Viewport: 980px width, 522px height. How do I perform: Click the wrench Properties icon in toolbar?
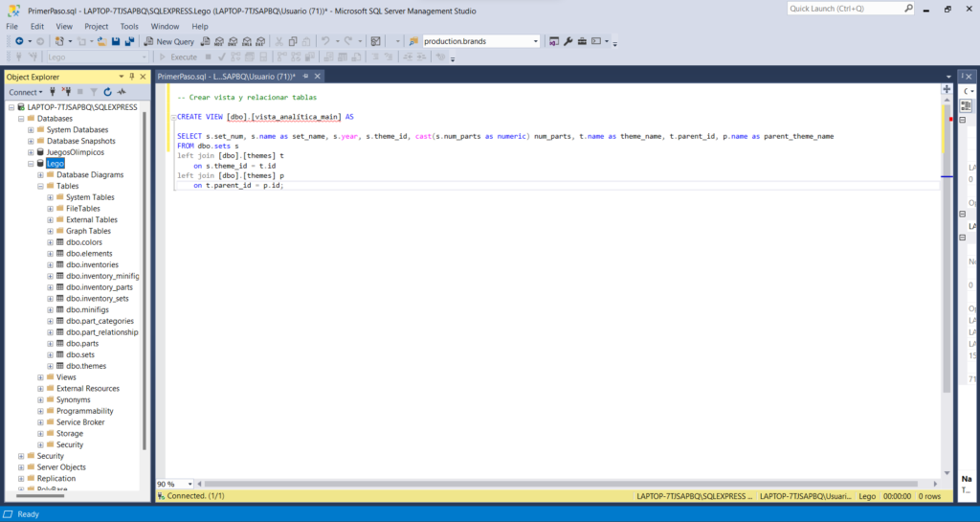click(x=568, y=41)
